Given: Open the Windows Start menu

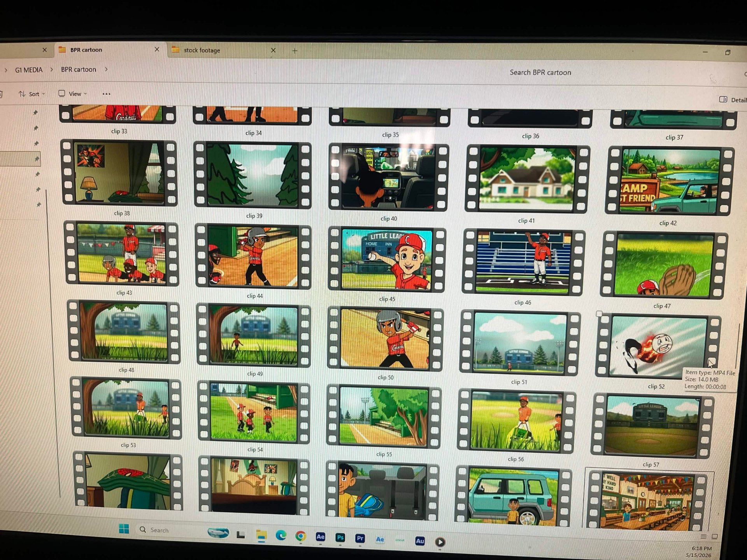Looking at the screenshot, I should 124,528.
